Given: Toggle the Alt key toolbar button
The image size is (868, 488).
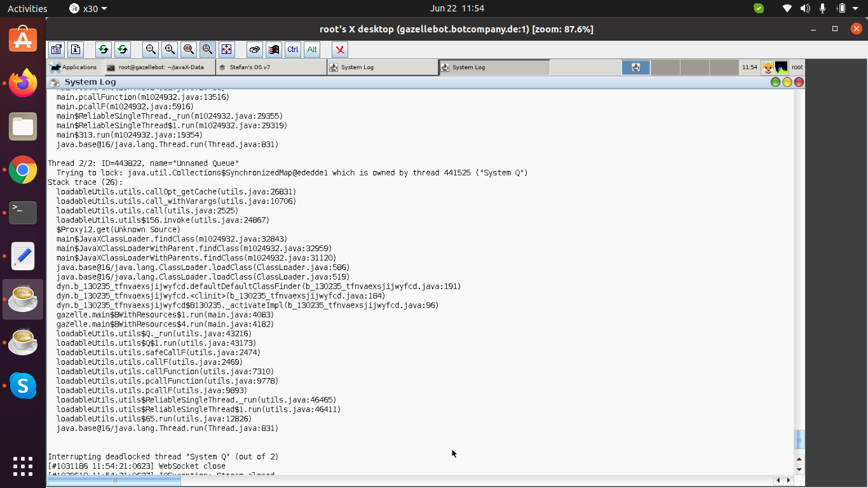Looking at the screenshot, I should pos(311,50).
